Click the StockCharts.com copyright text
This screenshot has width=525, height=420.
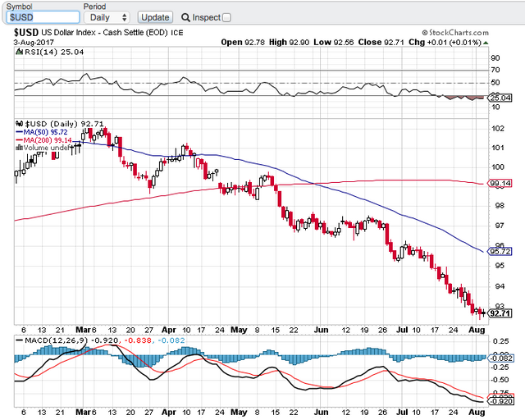tap(455, 33)
